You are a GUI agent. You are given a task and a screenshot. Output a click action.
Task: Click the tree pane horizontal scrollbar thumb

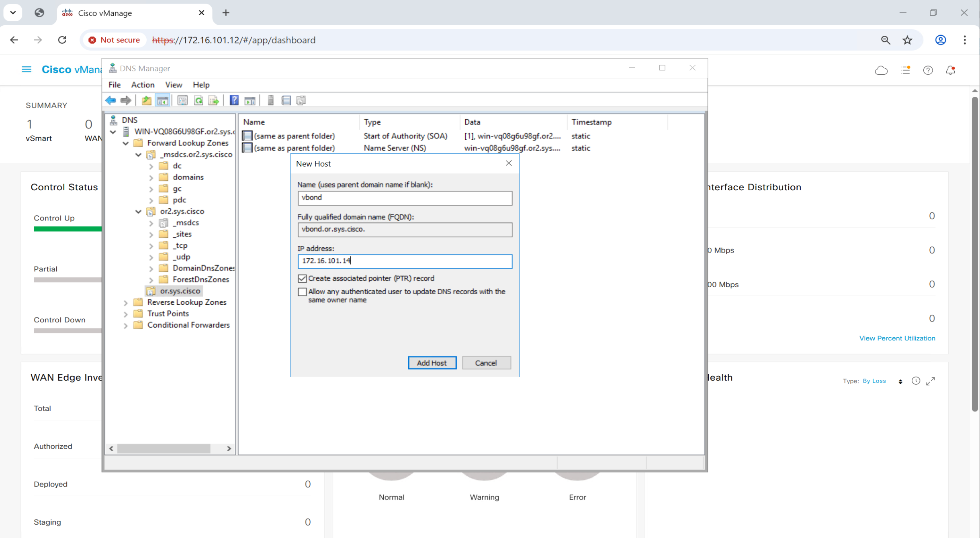coord(164,448)
